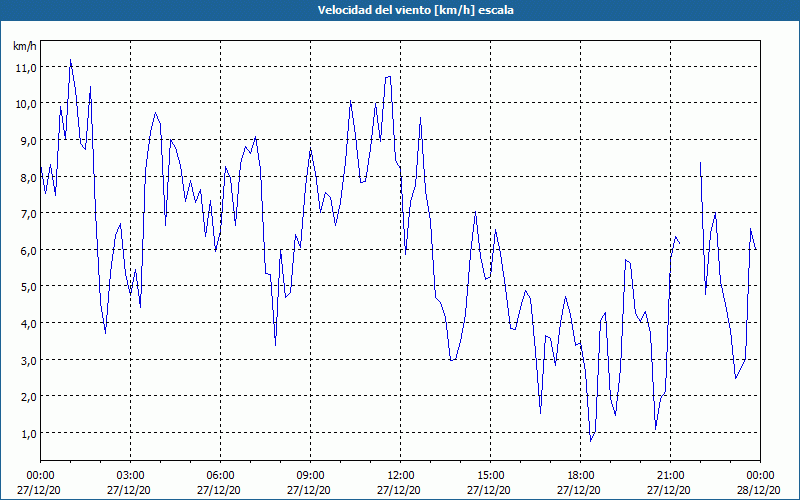Click the 28/12/20 date label
Viewport: 800px width, 500px height.
[760, 490]
